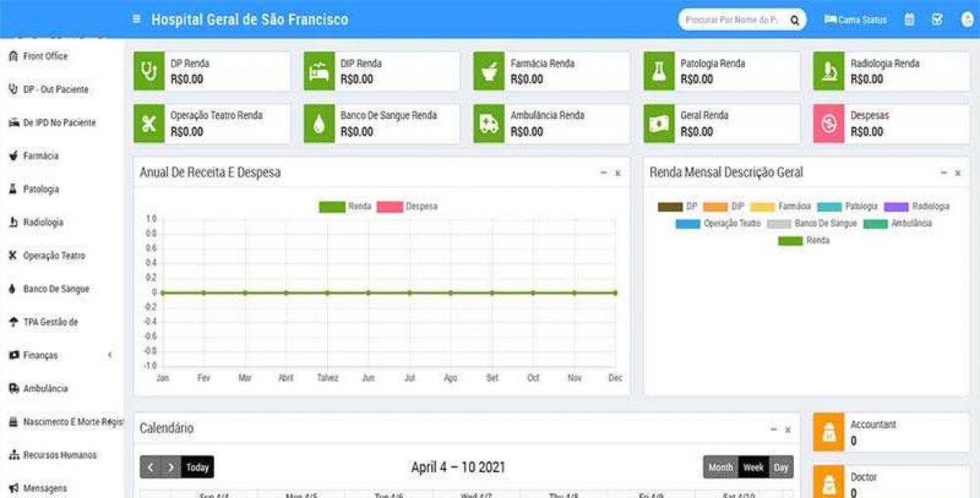Click the Today calendar button
This screenshot has width=980, height=498.
198,467
